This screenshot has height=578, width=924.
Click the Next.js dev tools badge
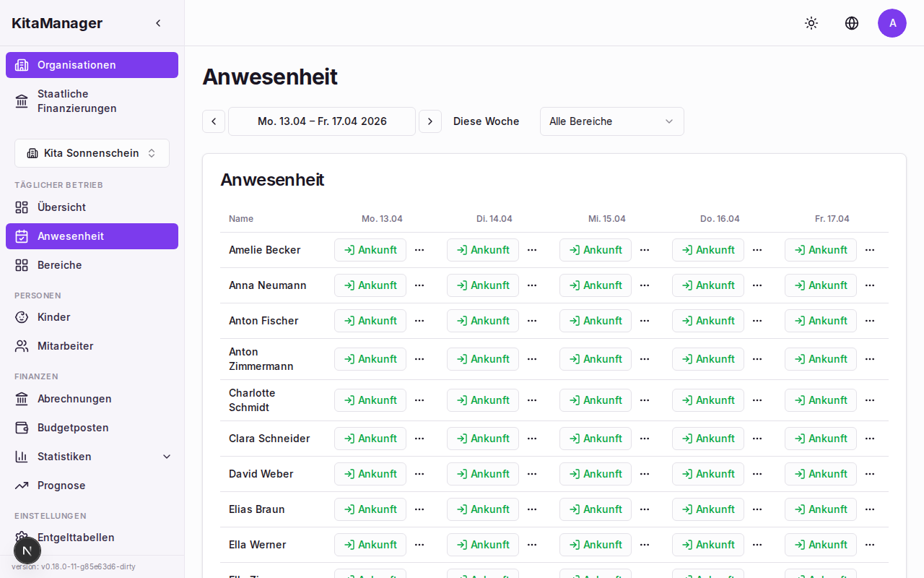pyautogui.click(x=27, y=551)
